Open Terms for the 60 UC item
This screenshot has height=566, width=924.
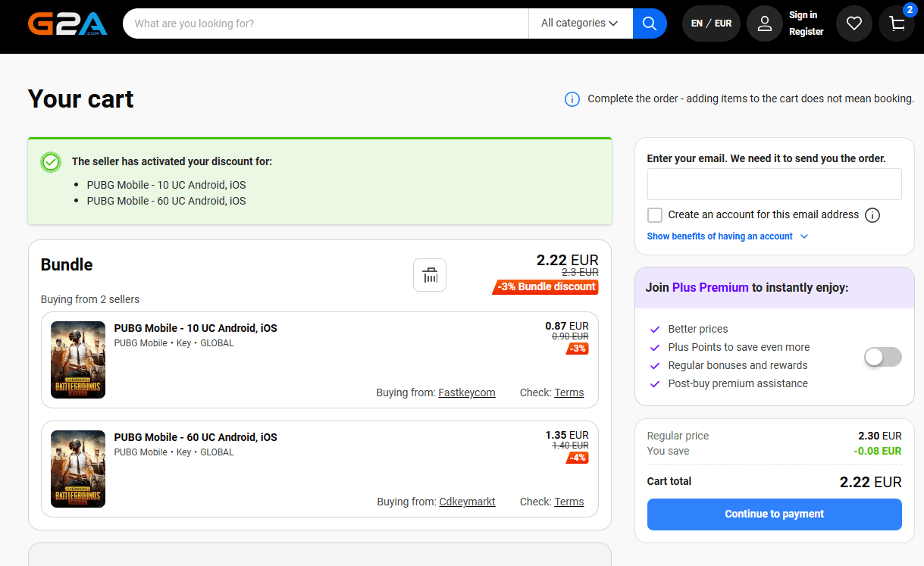coord(569,502)
